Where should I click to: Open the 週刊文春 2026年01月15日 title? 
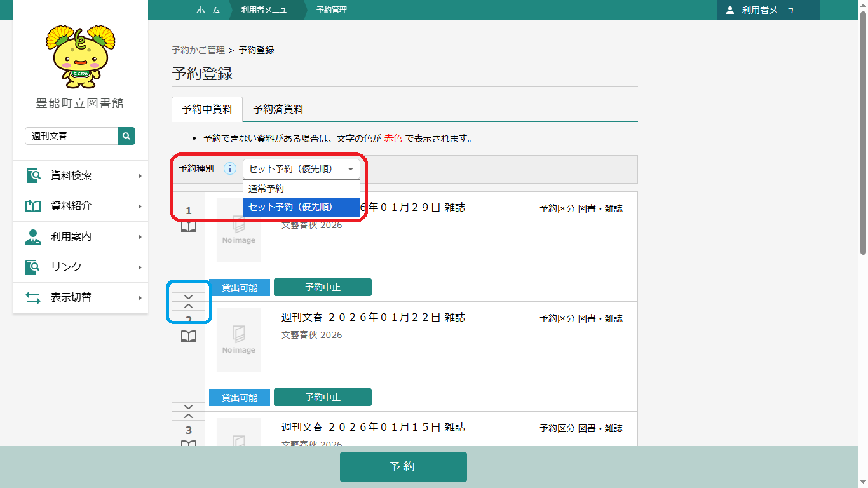[x=373, y=427]
